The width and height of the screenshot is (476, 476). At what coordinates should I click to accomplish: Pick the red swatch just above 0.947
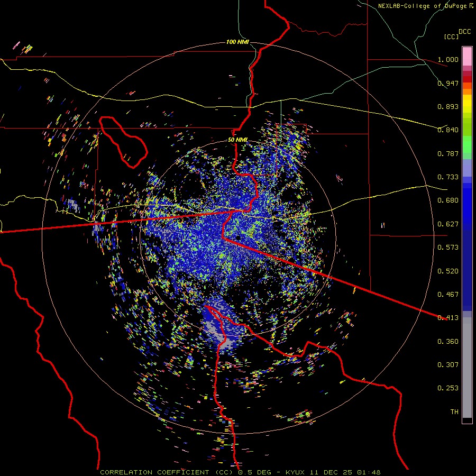[x=467, y=79]
